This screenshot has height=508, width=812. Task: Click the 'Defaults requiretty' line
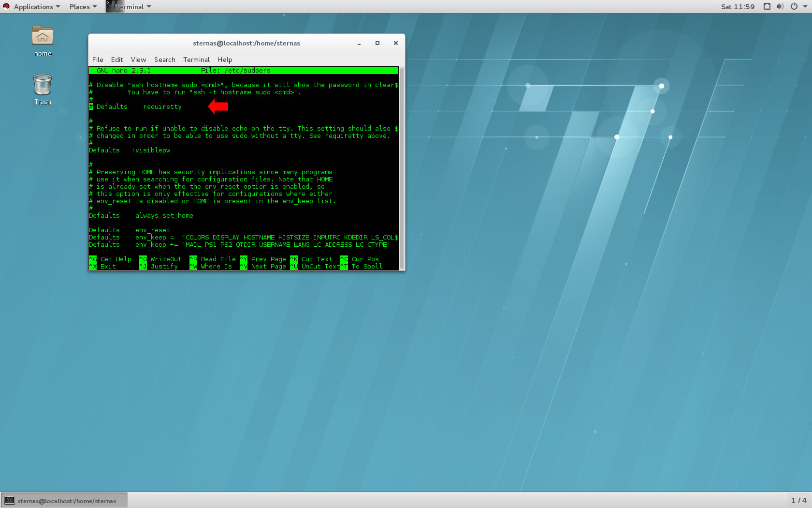[135, 106]
